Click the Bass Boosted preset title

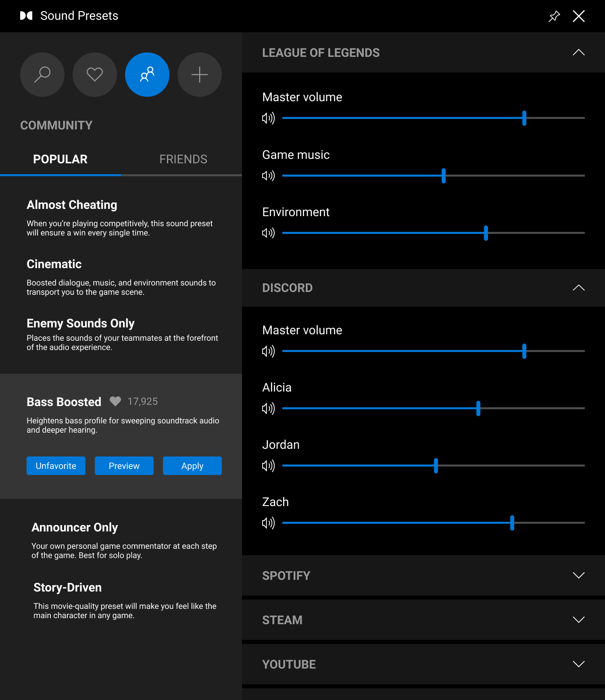64,402
